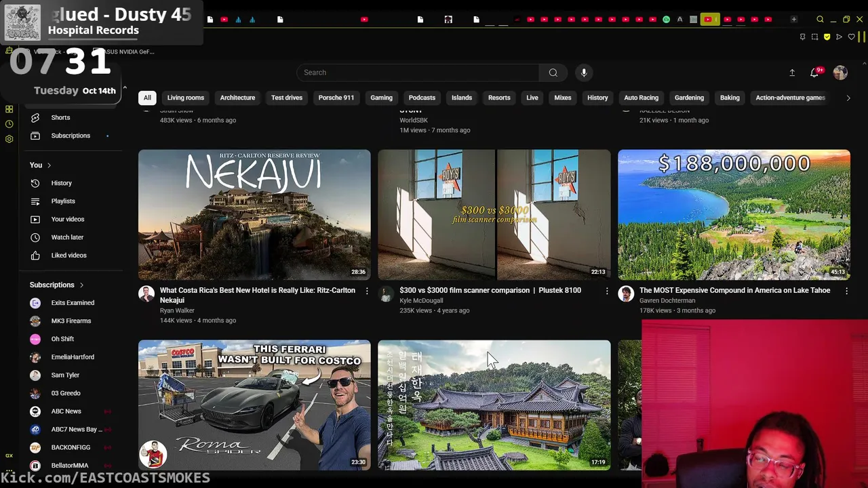Select the Resorts filter chip
The image size is (868, 488).
point(499,98)
